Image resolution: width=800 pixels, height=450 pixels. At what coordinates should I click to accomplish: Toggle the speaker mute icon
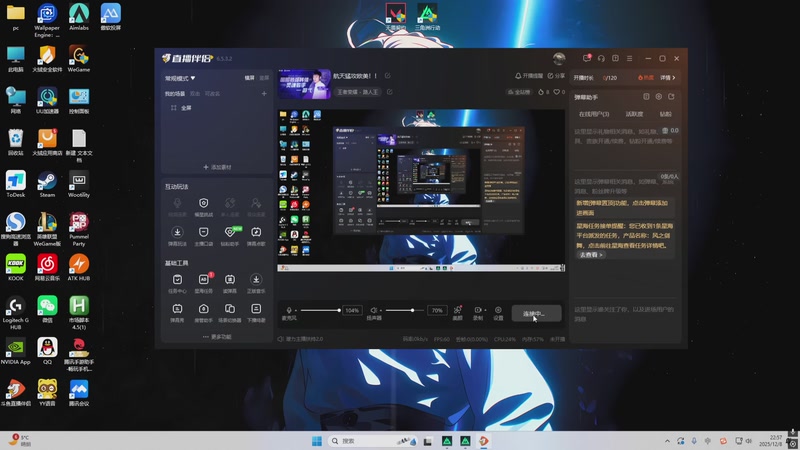373,310
